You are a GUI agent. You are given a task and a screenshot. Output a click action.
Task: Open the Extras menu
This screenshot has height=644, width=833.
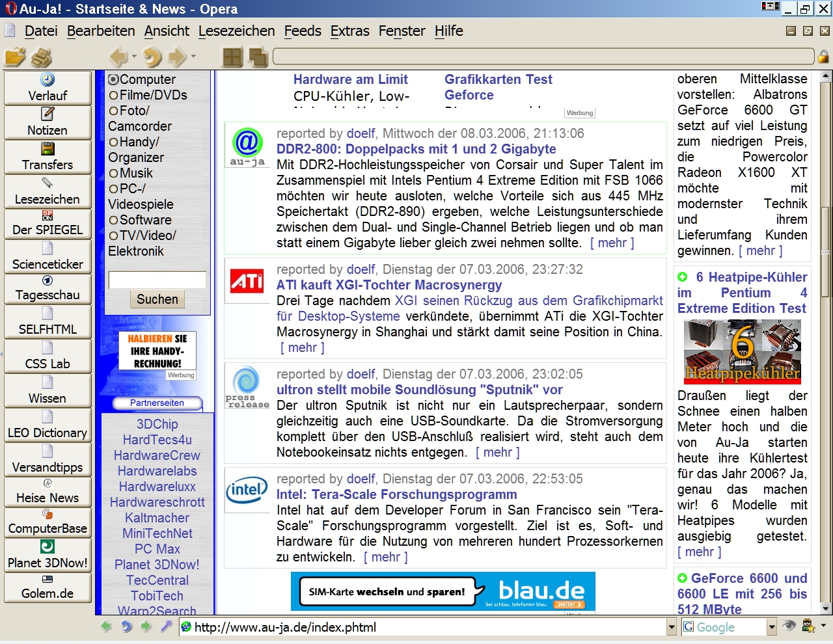click(x=350, y=31)
